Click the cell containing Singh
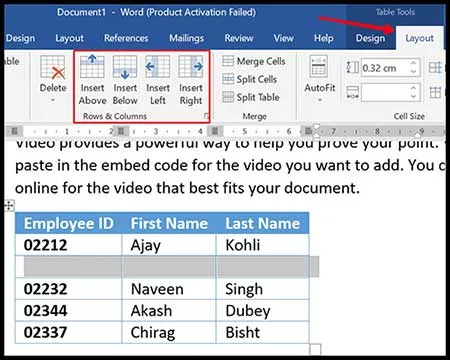This screenshot has height=360, width=450. [262, 289]
